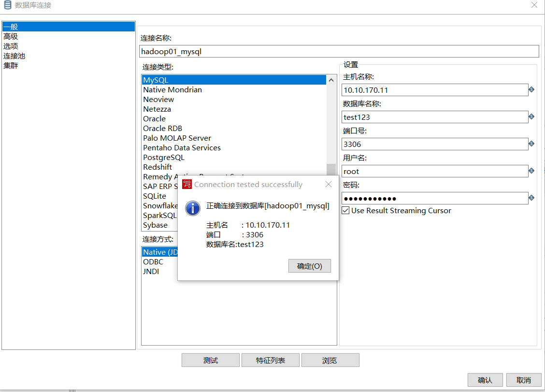545x392 pixels.
Task: Toggle Use Result Streaming Cursor
Action: [x=345, y=210]
